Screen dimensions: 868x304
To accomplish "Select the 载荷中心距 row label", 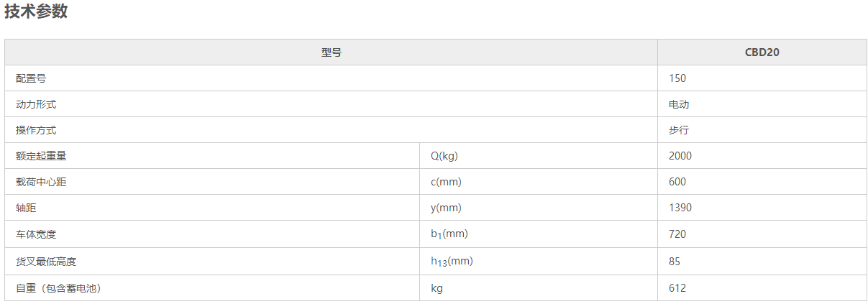I will point(41,182).
